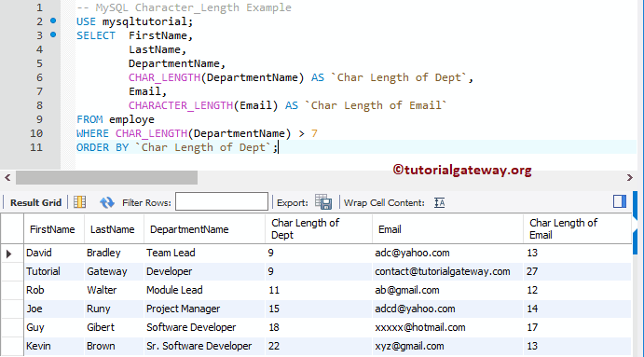Select email cell 'adcd@yahoo.com'
This screenshot has width=644, height=357.
pos(447,309)
